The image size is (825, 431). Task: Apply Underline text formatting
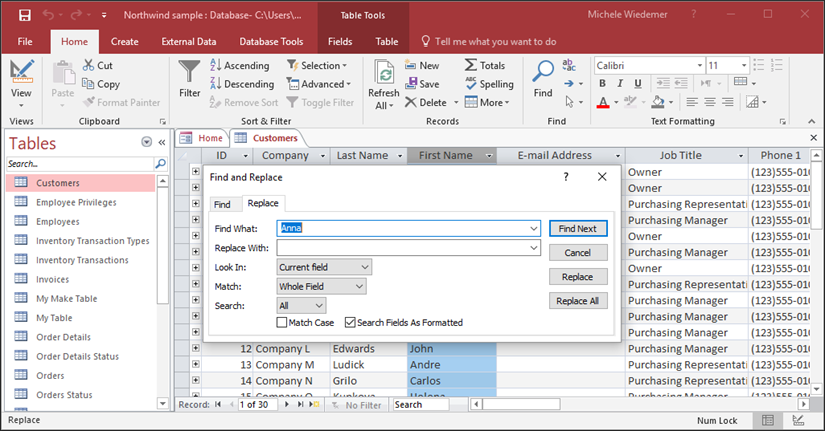(638, 83)
